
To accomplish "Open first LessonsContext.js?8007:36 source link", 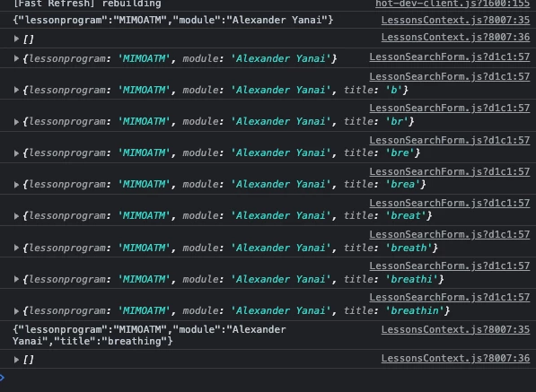I will tap(455, 37).
